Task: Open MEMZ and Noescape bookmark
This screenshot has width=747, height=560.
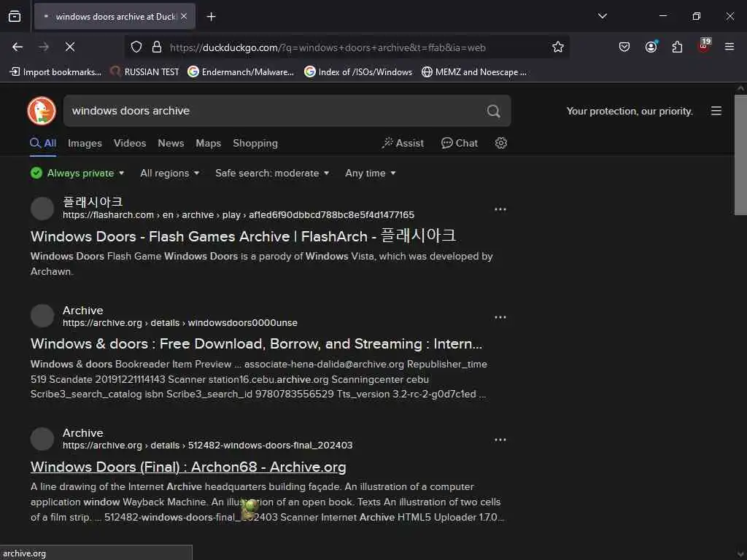Action: [474, 72]
